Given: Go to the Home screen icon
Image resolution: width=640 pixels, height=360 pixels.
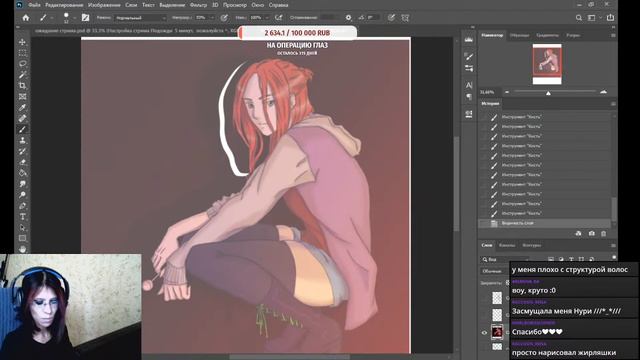Looking at the screenshot, I should click(26, 18).
